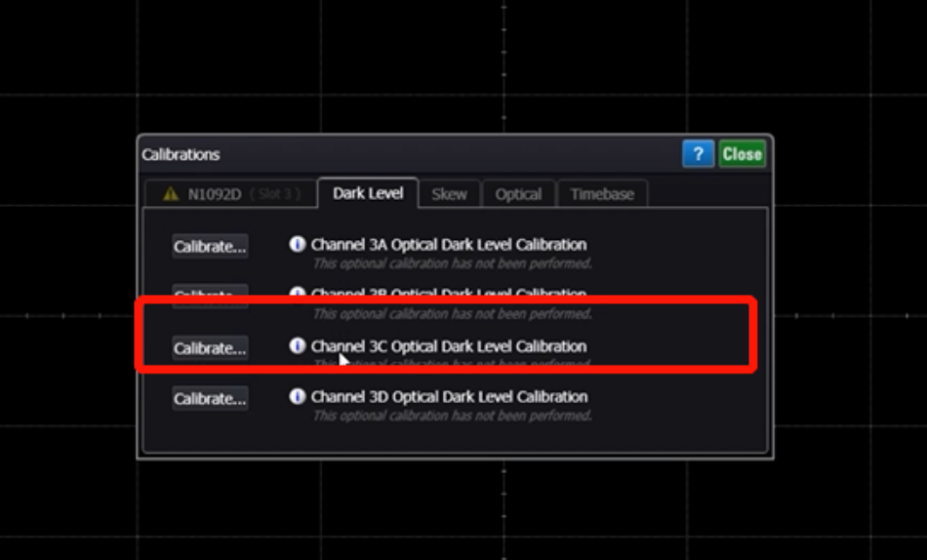Select the Channel 3D Optical Dark Level Calibration label
927x560 pixels.
(x=449, y=397)
